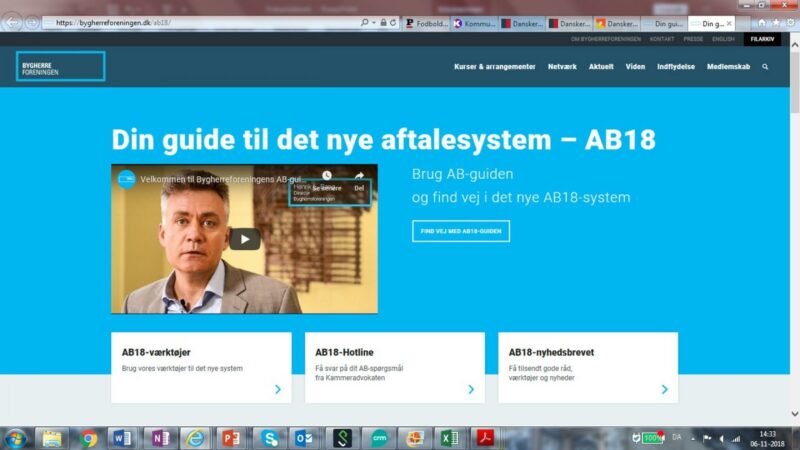
Task: Open the Bygherreforeningen logo home link
Action: point(61,67)
